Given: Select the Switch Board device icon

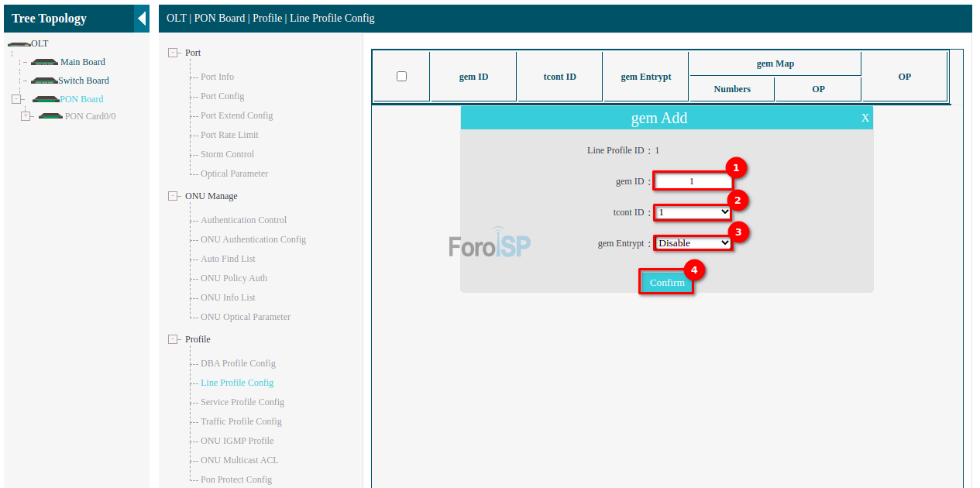Looking at the screenshot, I should click(44, 81).
